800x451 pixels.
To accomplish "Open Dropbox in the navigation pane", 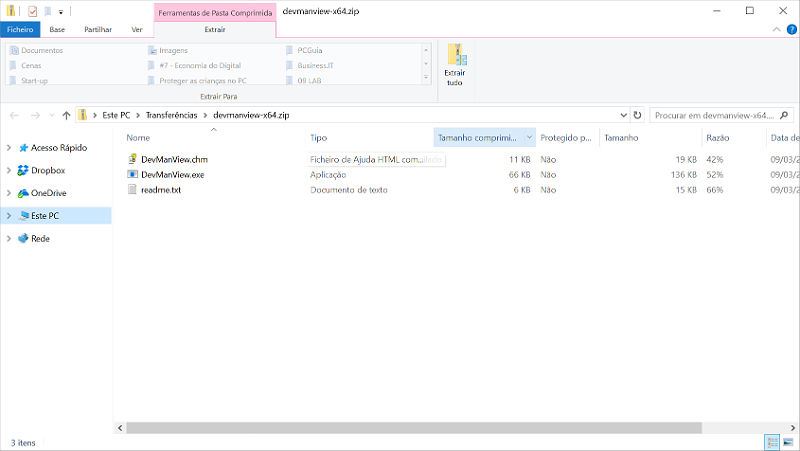I will pos(48,170).
